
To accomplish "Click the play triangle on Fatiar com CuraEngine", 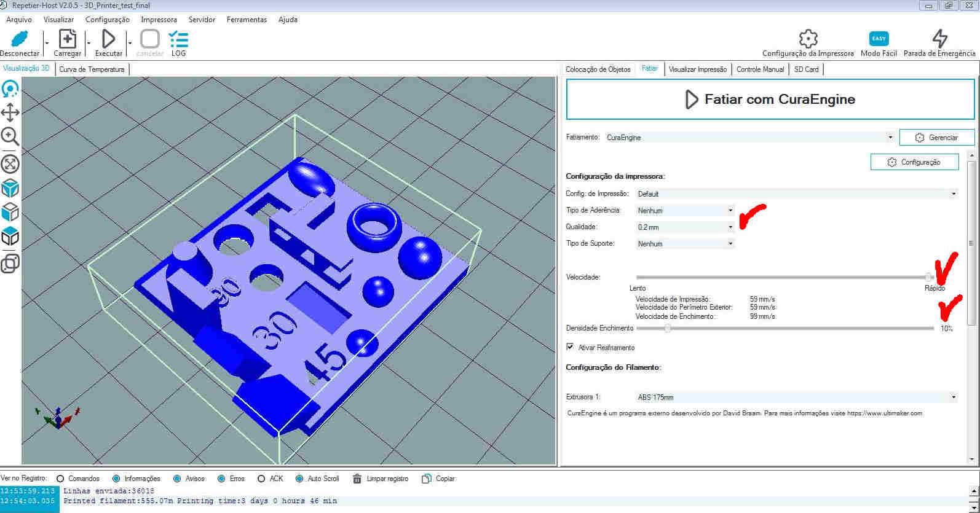I will (692, 100).
